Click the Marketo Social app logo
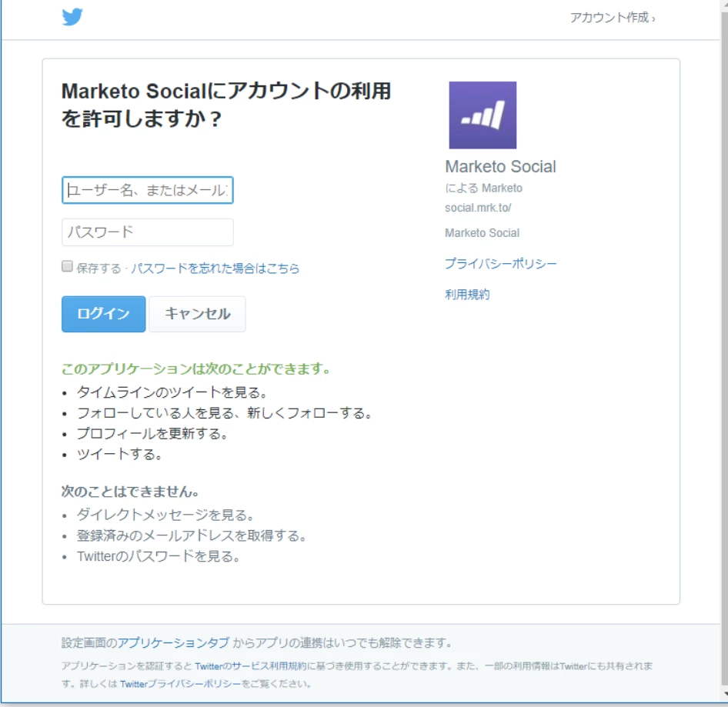Viewport: 728px width, 707px height. coord(483,115)
